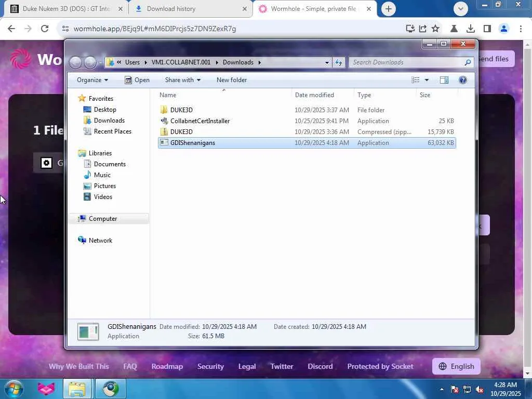Viewport: 532px width, 399px height.
Task: Click the Open toolbar button
Action: 137,80
